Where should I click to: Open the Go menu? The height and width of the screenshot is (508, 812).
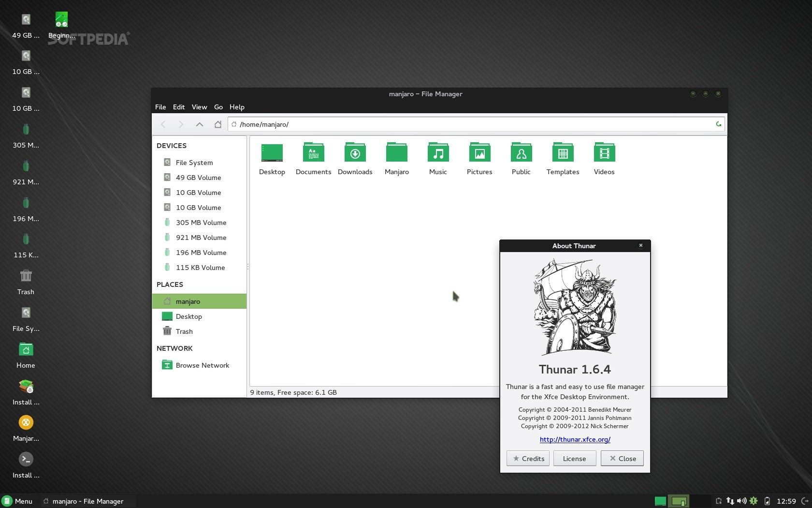coord(218,107)
